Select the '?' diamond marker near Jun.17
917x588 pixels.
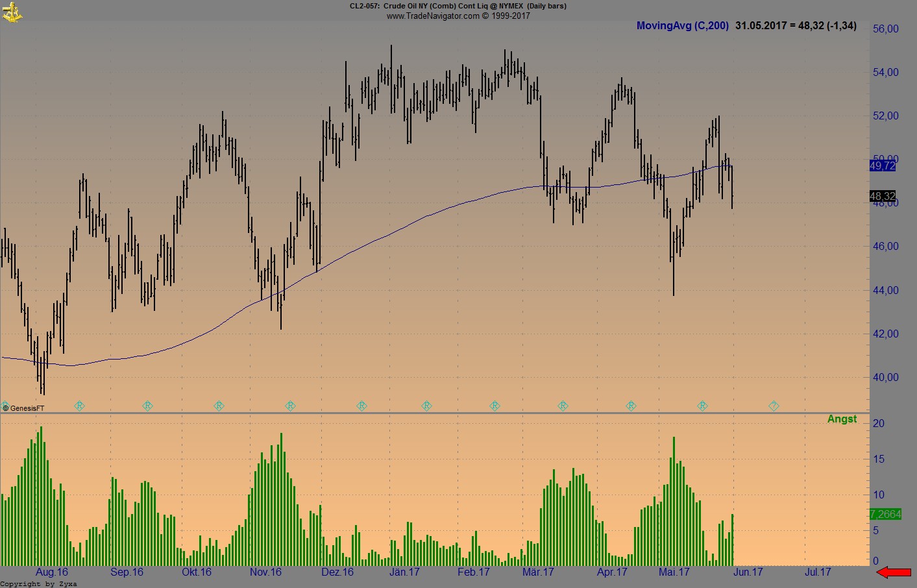(x=774, y=406)
